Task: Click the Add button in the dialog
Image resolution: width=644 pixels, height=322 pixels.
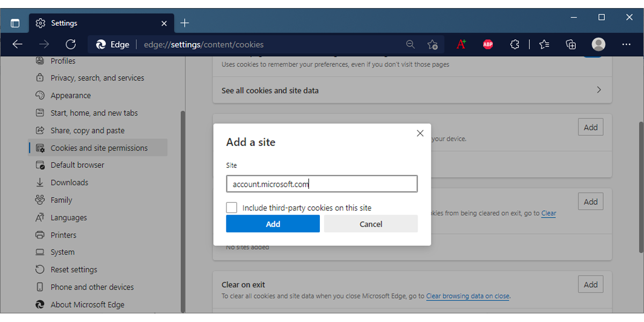Action: coord(273,223)
